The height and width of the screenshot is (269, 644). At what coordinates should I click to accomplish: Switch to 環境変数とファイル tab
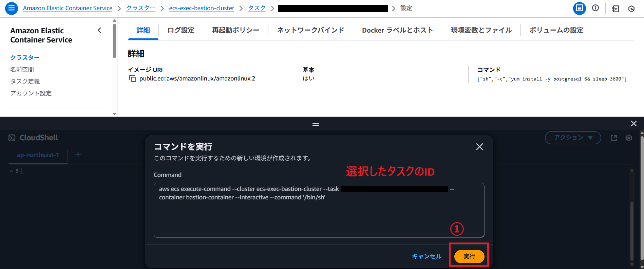481,30
